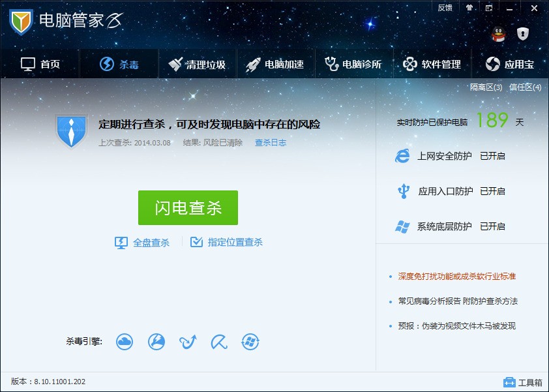Image resolution: width=549 pixels, height=392 pixels.
Task: Open the main menu icon in title bar
Action: coord(489,8)
